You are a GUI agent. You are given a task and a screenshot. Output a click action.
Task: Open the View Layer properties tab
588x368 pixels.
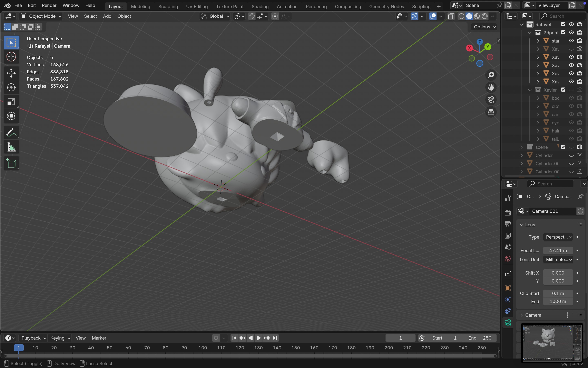pos(508,236)
